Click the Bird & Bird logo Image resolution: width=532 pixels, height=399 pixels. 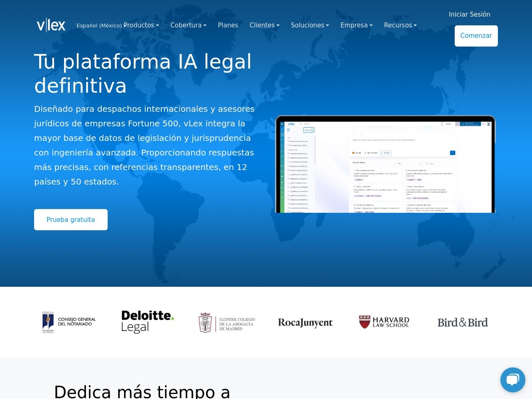(463, 323)
